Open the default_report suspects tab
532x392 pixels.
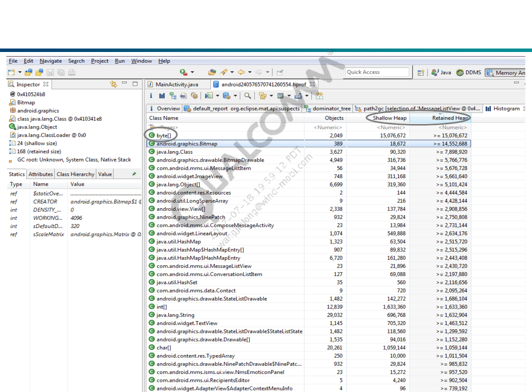pyautogui.click(x=242, y=109)
